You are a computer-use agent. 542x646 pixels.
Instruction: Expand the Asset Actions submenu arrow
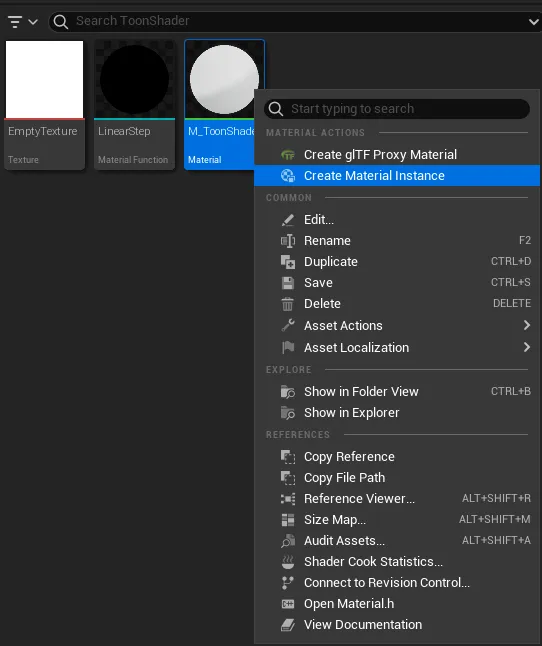526,325
